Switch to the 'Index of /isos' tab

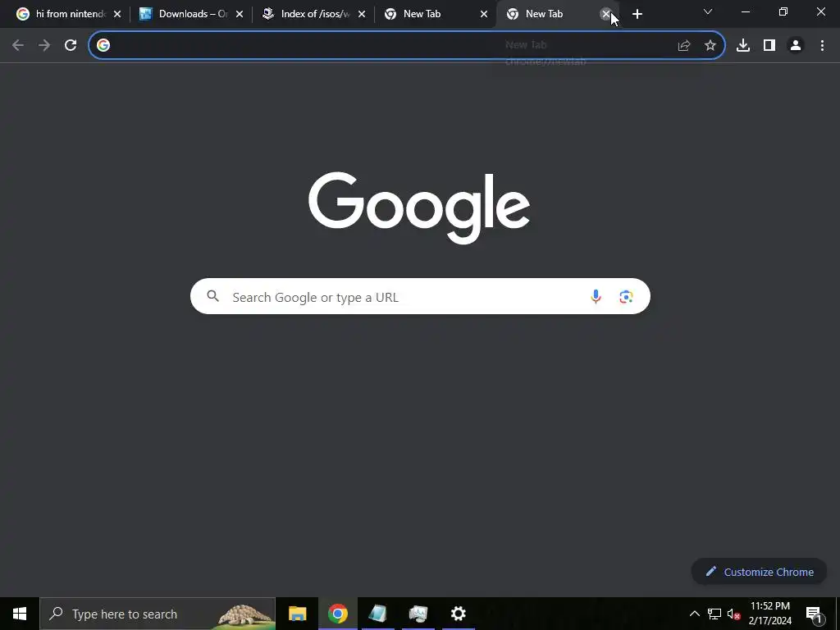[315, 14]
